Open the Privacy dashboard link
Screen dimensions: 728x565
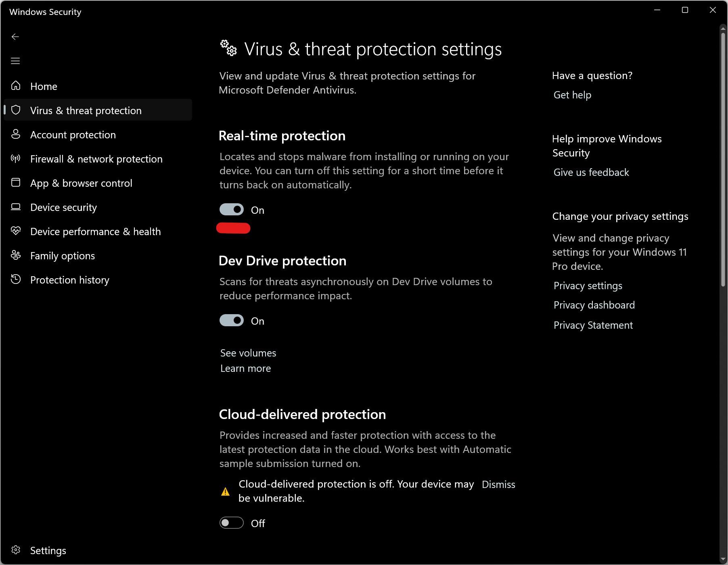click(x=594, y=305)
